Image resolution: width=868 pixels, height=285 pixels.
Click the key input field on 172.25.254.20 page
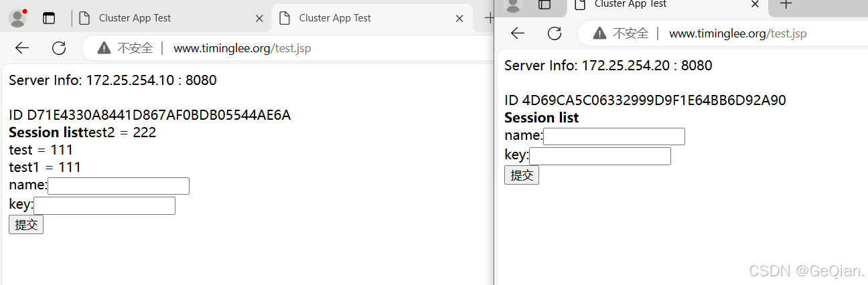600,157
